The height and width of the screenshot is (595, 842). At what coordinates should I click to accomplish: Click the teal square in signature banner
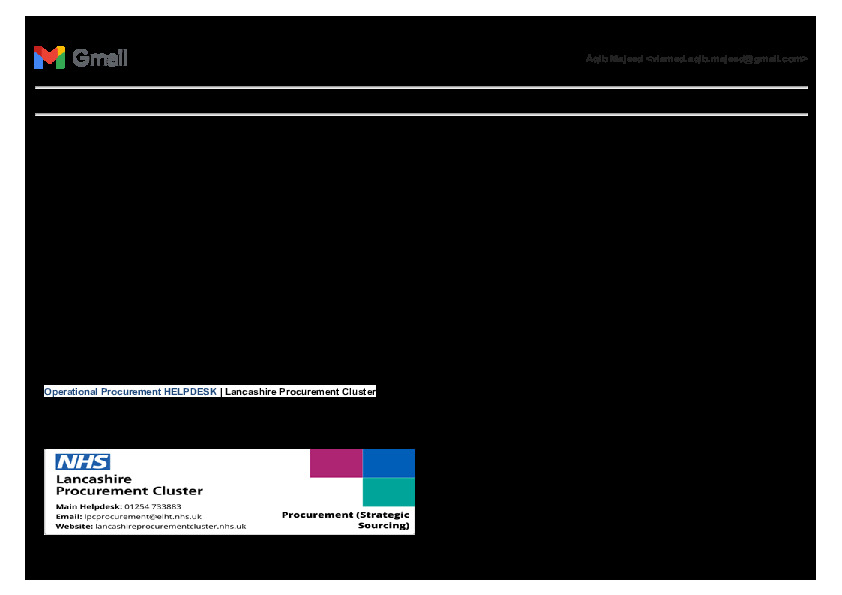388,492
